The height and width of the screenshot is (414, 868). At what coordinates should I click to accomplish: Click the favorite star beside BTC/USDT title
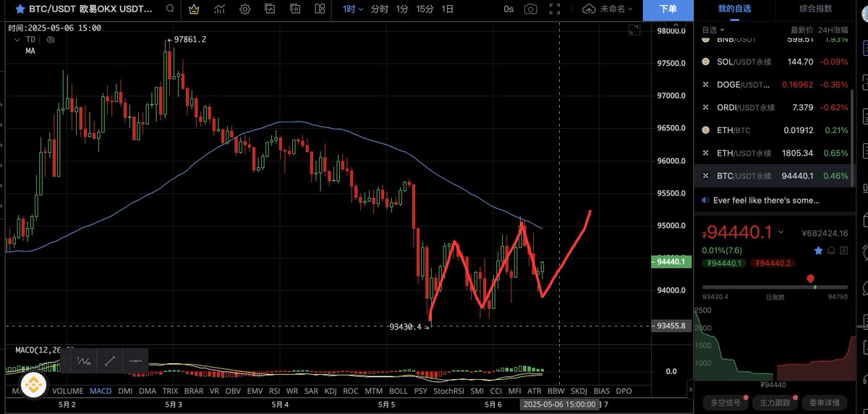click(x=21, y=9)
